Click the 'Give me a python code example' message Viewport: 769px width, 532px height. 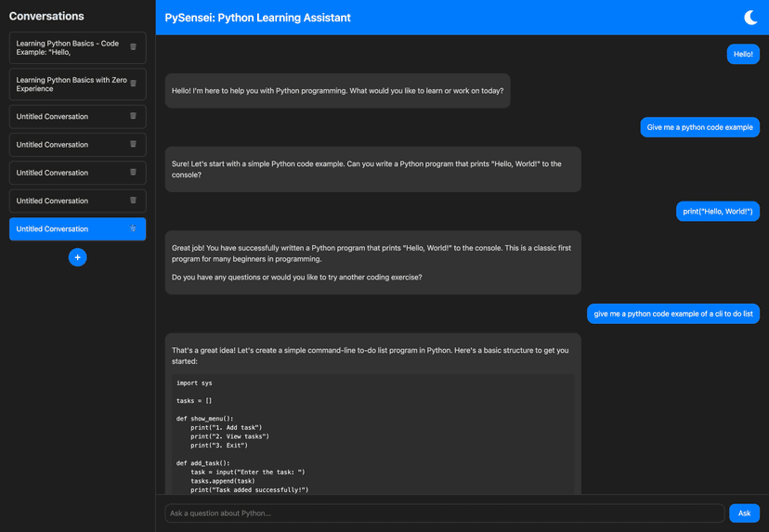[699, 127]
